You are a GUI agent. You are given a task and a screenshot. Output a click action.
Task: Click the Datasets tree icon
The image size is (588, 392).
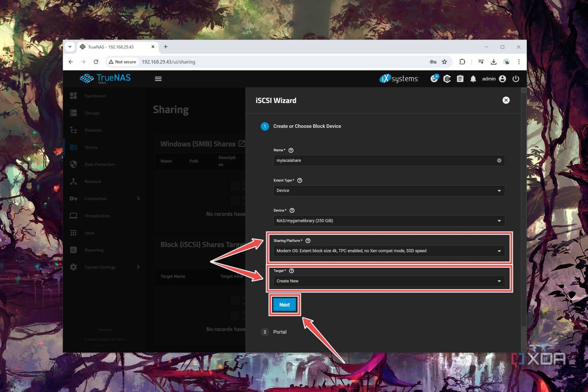73,130
